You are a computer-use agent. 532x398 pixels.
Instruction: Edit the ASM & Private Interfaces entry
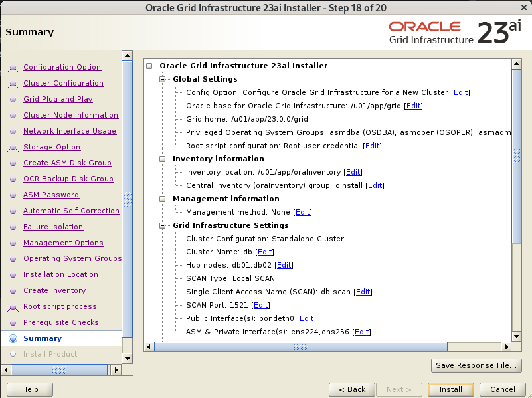coord(362,332)
